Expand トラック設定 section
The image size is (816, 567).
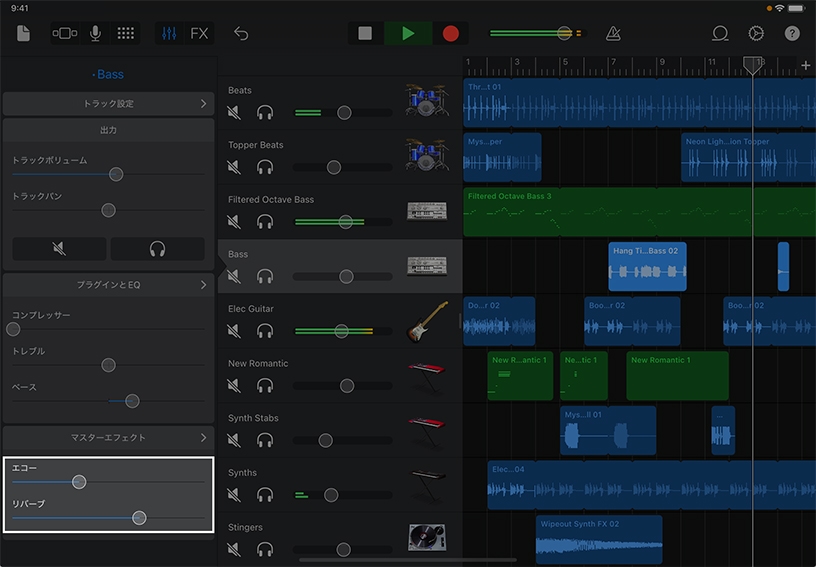point(108,104)
